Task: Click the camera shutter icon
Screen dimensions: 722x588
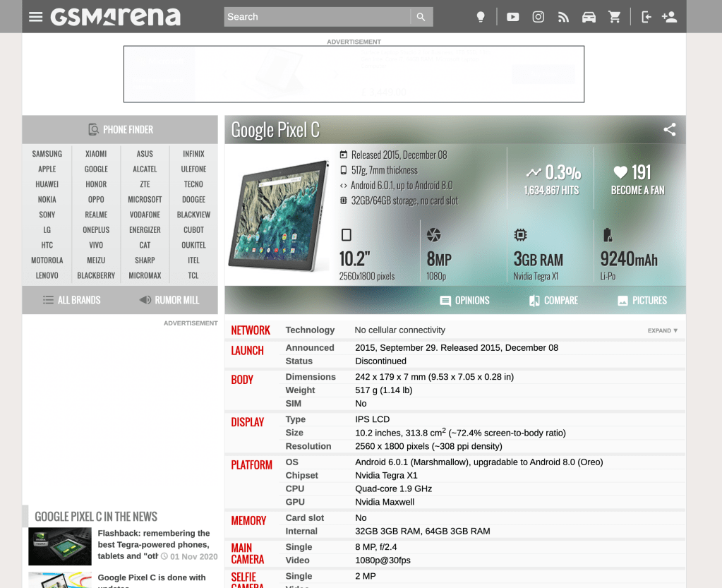Action: pyautogui.click(x=434, y=235)
